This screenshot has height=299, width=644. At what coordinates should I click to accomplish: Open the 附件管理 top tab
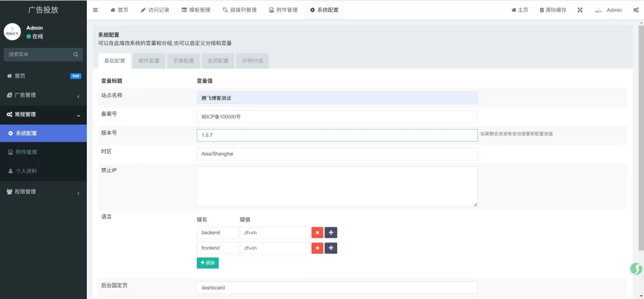click(284, 10)
